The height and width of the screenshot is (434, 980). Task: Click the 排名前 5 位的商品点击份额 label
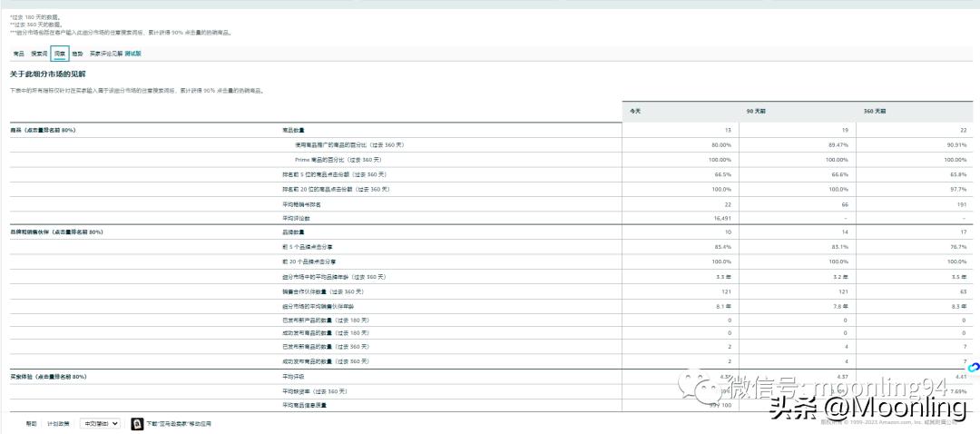(337, 174)
